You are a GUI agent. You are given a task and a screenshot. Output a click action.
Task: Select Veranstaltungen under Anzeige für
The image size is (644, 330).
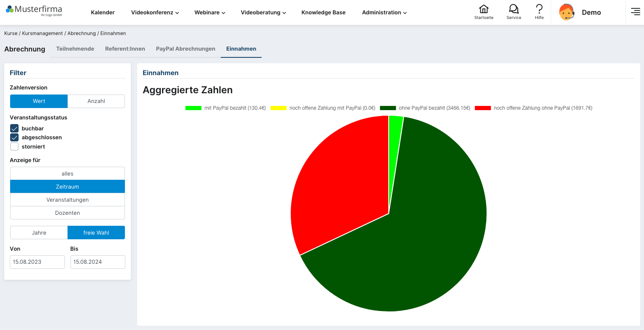(68, 200)
